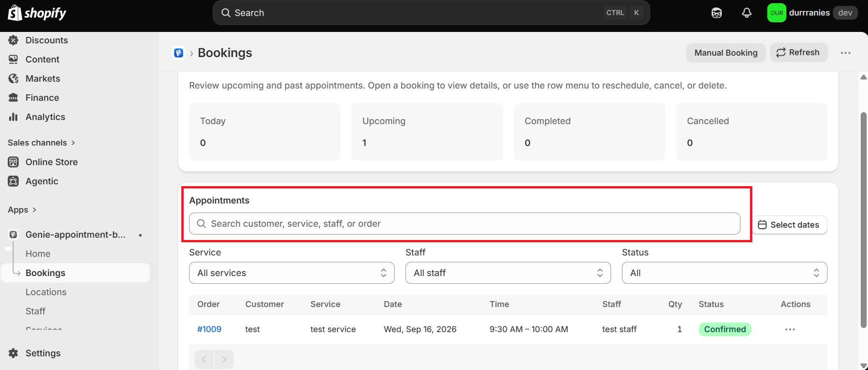Open Home under Genie app
Image resolution: width=868 pixels, height=370 pixels.
[x=38, y=254]
